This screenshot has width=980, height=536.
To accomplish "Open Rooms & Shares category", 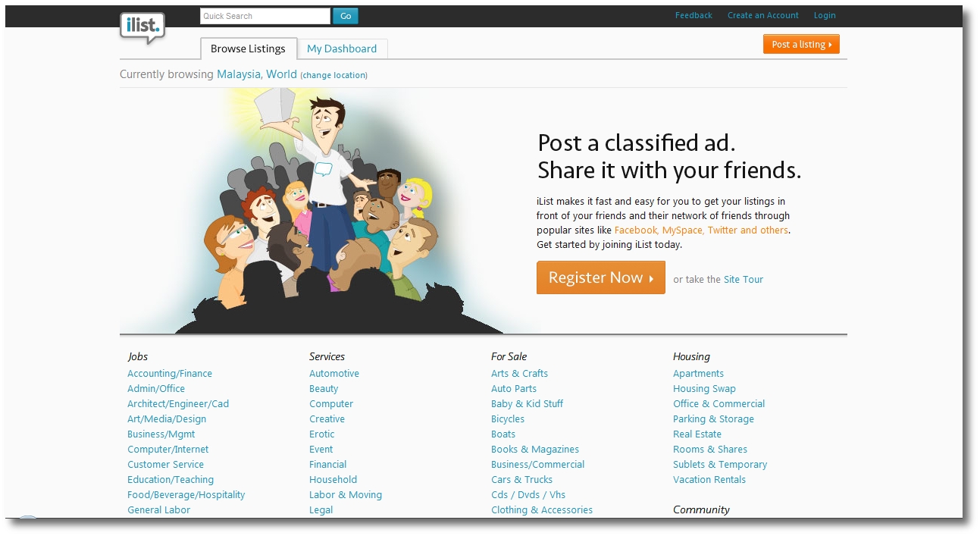I will click(x=710, y=450).
